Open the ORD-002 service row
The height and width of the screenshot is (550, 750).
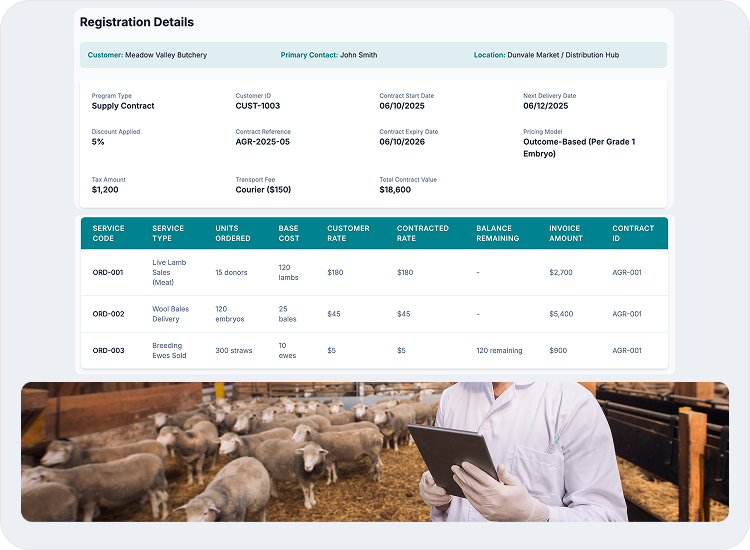[108, 314]
